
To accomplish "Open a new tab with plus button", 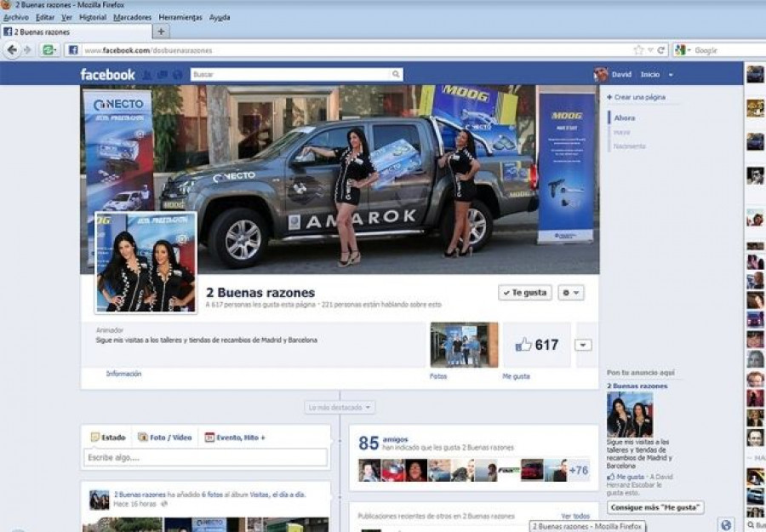I will pyautogui.click(x=161, y=31).
